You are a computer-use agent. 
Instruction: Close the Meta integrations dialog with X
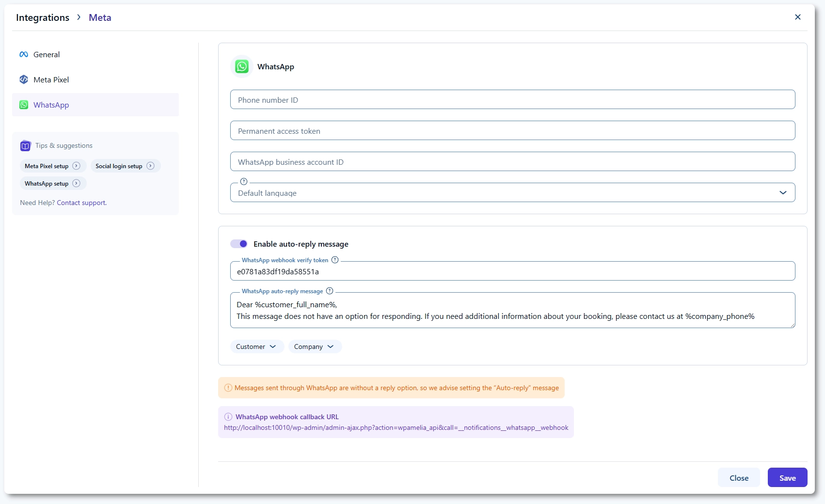[797, 17]
